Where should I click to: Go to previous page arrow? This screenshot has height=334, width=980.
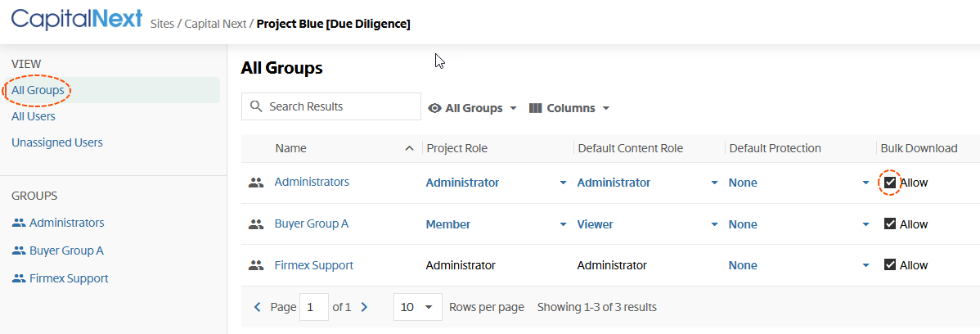257,307
